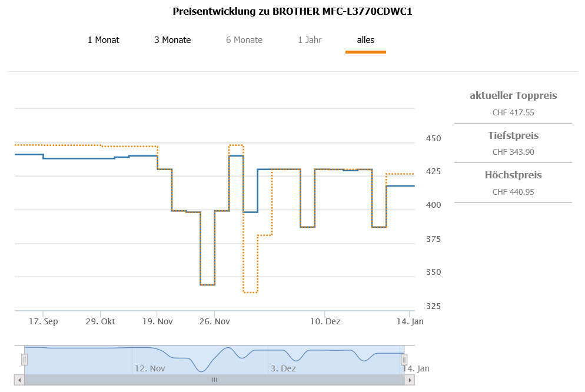Click the 'aktueller Toppreis' label
585x392 pixels.
513,95
